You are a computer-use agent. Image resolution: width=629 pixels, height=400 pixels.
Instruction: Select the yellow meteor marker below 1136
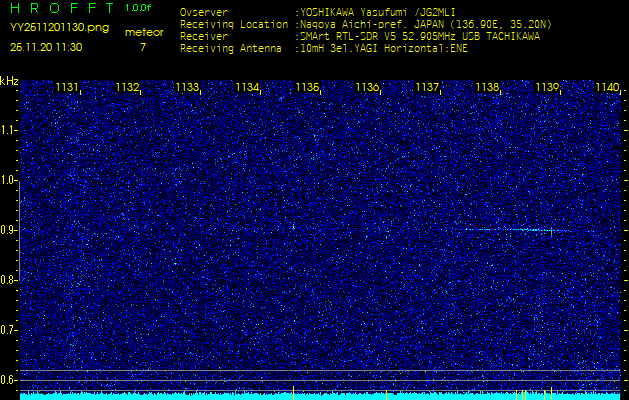click(386, 395)
